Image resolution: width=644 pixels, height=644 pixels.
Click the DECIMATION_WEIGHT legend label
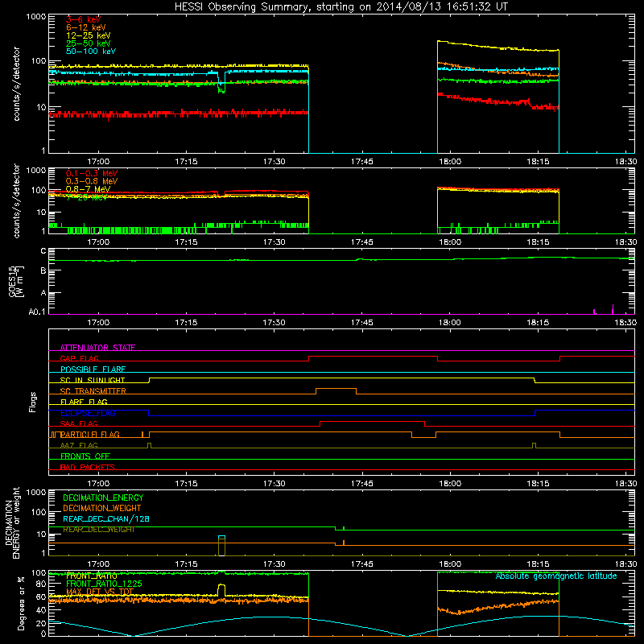(102, 509)
